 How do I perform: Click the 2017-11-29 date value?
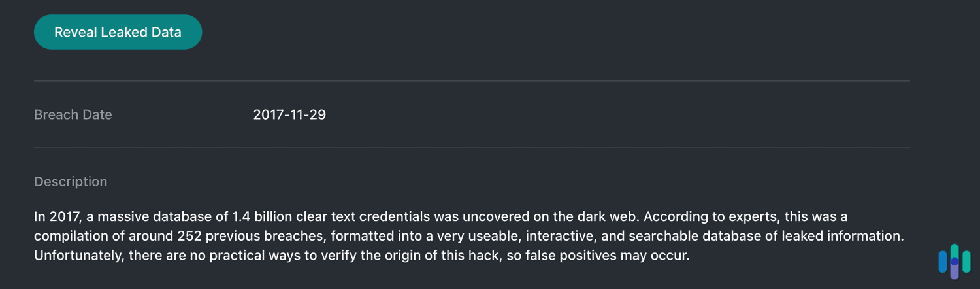289,115
